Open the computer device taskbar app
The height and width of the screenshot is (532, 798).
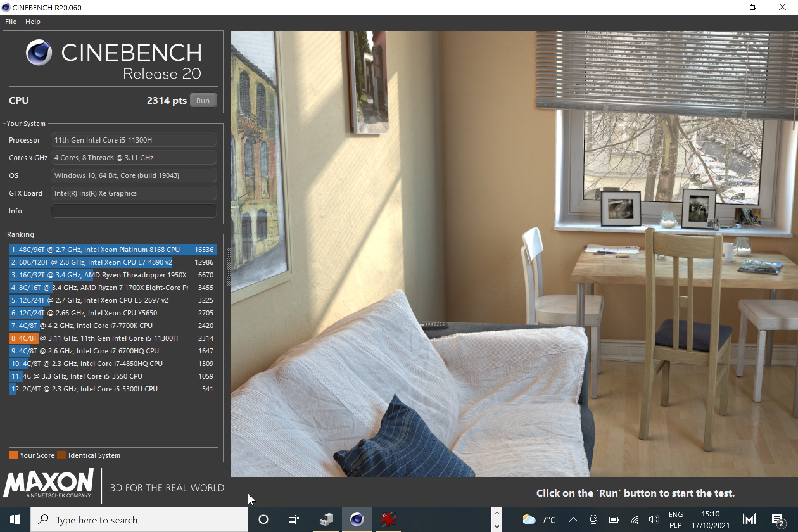(326, 519)
